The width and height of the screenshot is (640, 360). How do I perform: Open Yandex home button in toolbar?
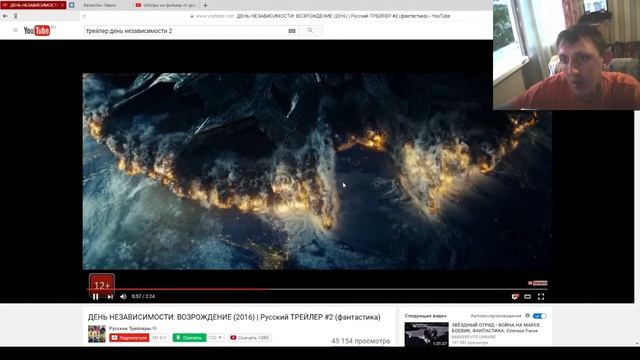(x=16, y=16)
